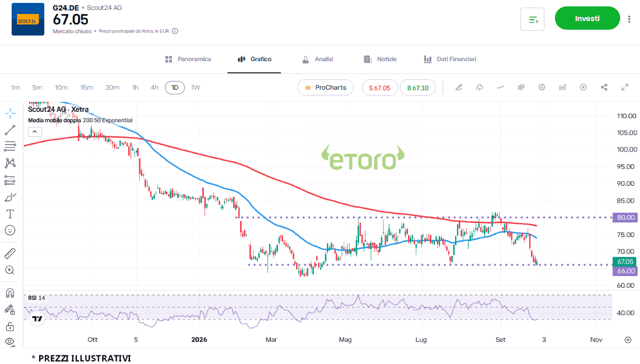
Task: Select the ruler measure tool
Action: pyautogui.click(x=10, y=253)
